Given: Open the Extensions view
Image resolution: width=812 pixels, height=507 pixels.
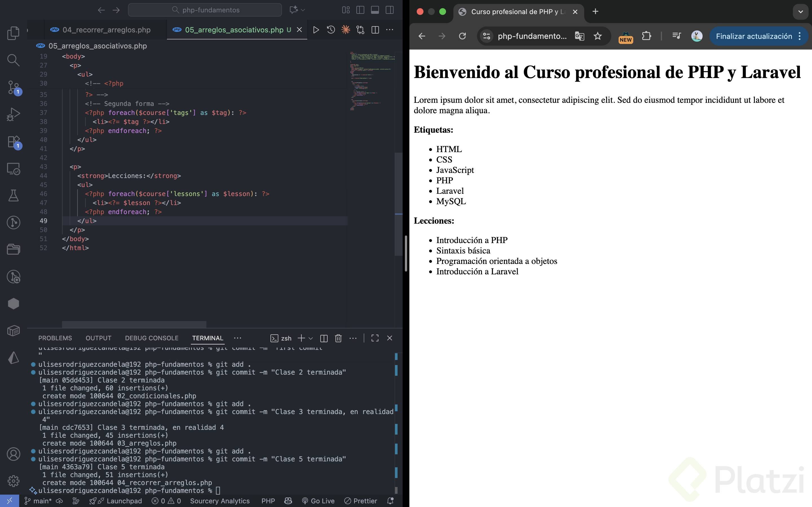Looking at the screenshot, I should tap(13, 141).
